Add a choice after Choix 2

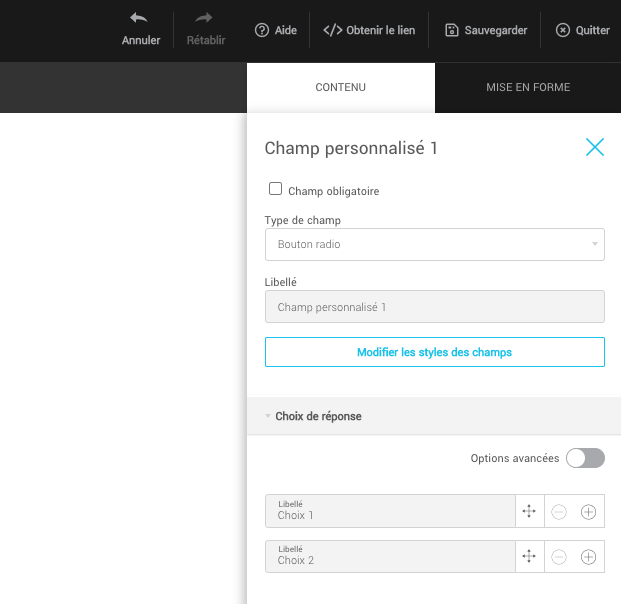tap(589, 557)
